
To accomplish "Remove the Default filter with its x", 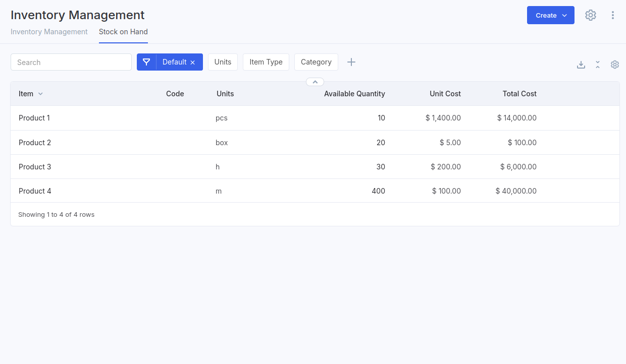I will (192, 63).
